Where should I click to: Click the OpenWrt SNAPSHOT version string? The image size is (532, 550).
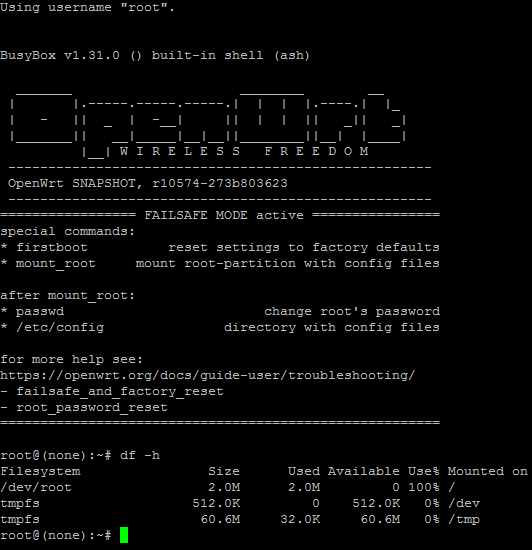(x=148, y=183)
